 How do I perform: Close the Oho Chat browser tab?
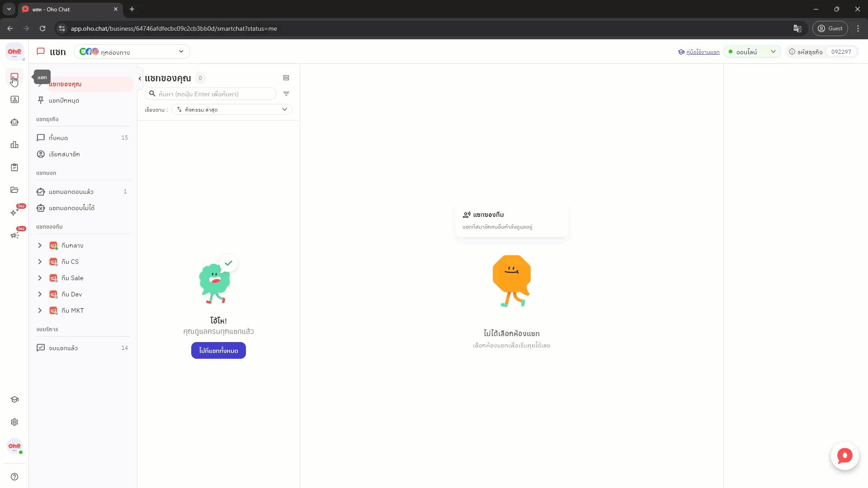pyautogui.click(x=116, y=9)
